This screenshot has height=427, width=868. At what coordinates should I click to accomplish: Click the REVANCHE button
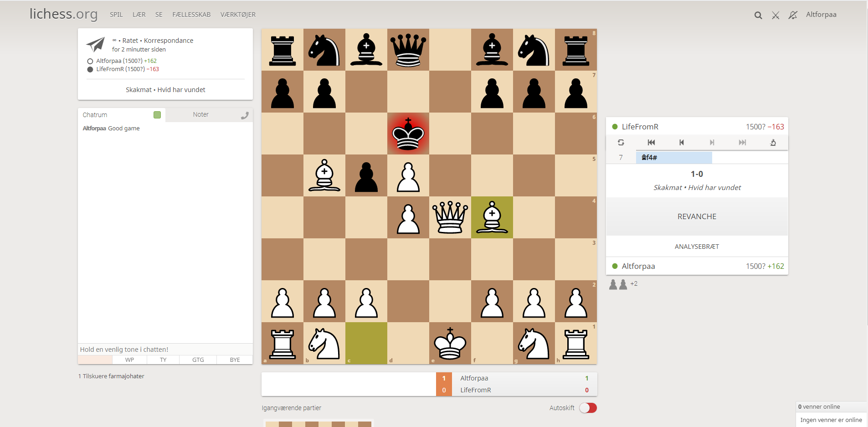[x=697, y=216]
